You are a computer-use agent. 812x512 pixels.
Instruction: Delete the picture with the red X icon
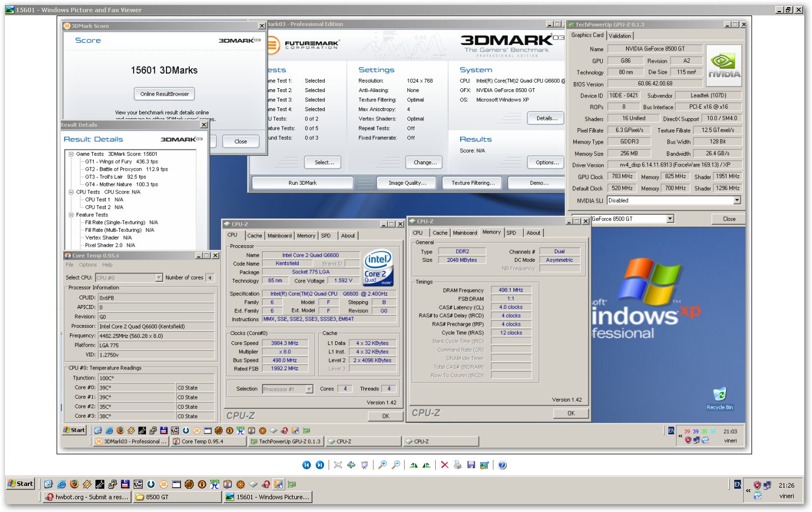[x=445, y=465]
